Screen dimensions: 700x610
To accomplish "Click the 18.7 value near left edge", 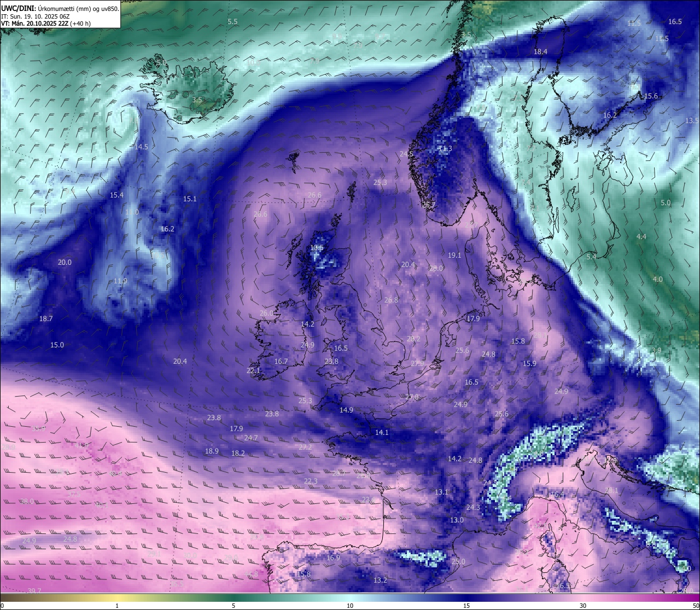I will coord(46,318).
